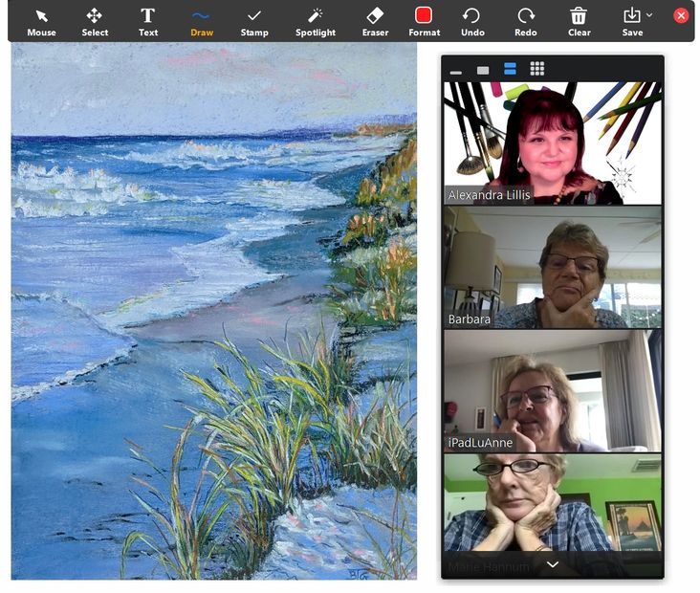Open the Stamp tool
Image resolution: width=700 pixels, height=593 pixels.
point(254,21)
